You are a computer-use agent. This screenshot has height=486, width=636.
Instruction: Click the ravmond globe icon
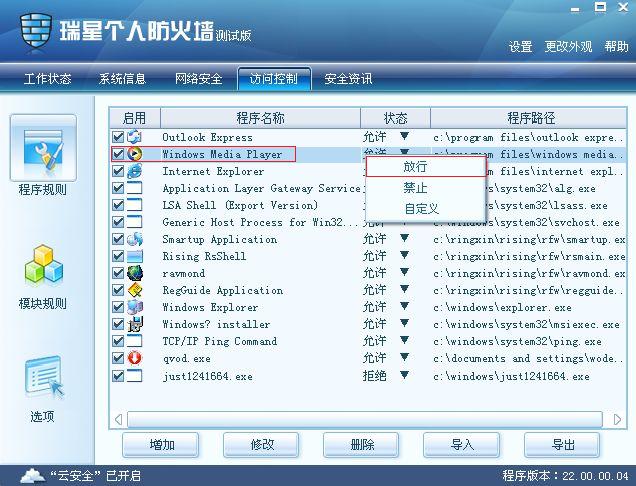[135, 273]
